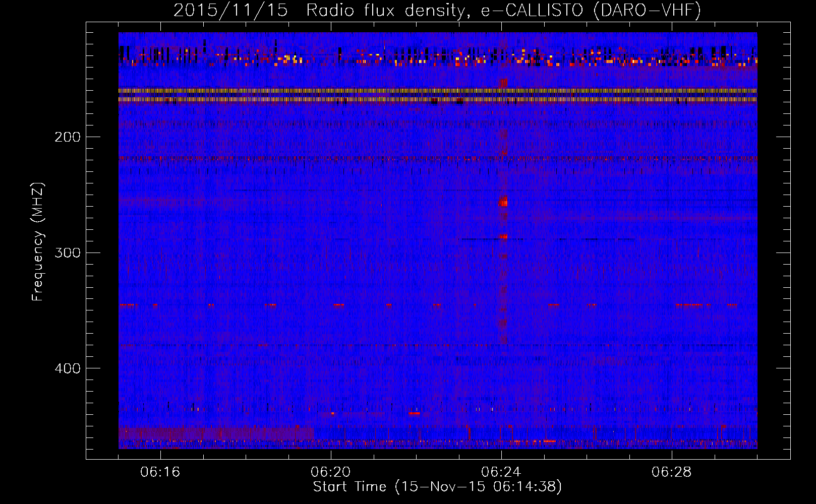This screenshot has width=816, height=504.
Task: Select the date text "2015/11/15" in the title
Action: click(x=230, y=10)
